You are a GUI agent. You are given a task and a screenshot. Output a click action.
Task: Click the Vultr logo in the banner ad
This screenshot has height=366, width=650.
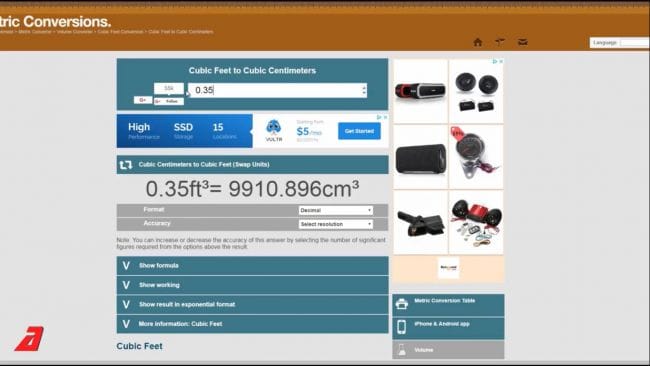click(274, 131)
